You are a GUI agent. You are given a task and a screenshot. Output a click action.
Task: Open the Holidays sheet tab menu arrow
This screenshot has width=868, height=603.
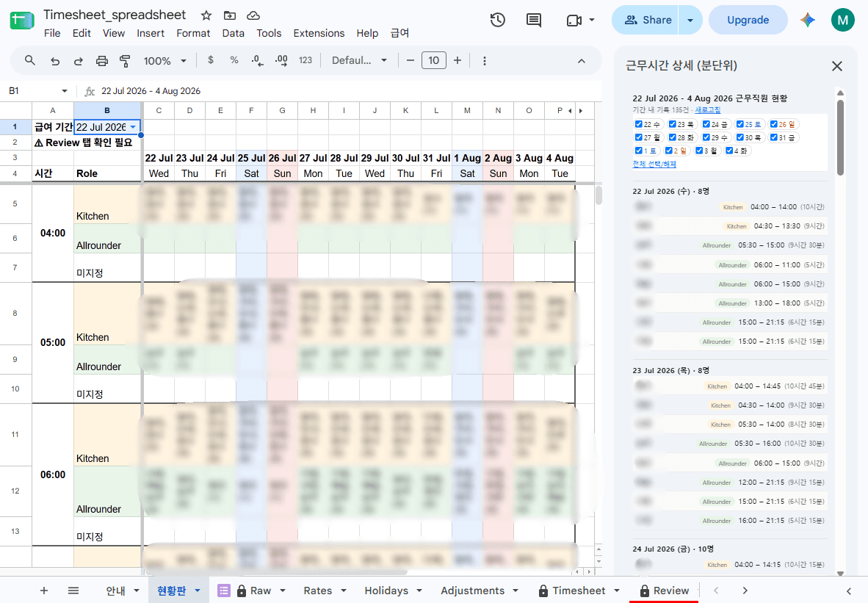(419, 591)
